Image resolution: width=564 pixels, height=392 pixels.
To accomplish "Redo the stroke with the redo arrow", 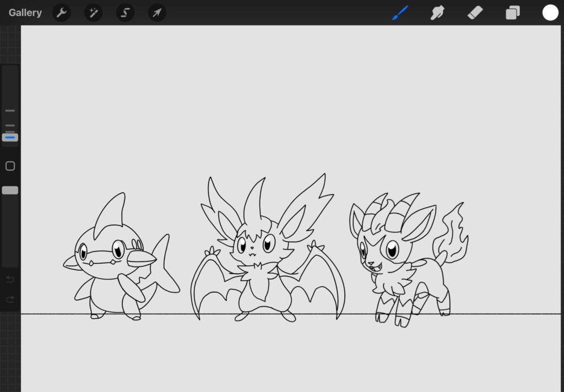I will pos(10,299).
